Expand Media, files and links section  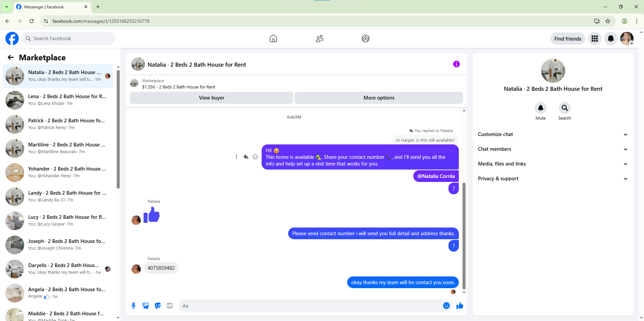coord(553,164)
